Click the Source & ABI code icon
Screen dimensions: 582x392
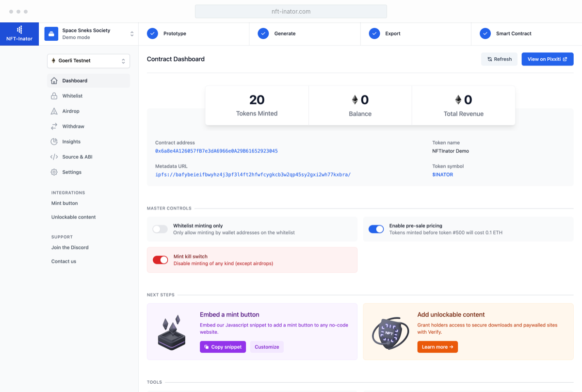click(x=54, y=157)
